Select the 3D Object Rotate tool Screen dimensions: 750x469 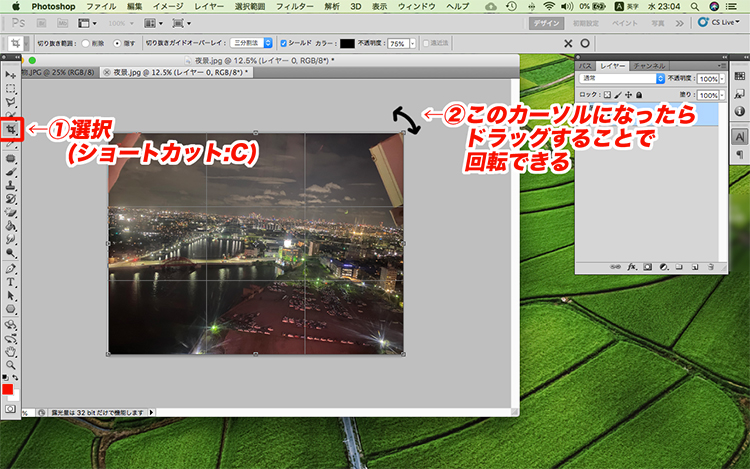pyautogui.click(x=11, y=325)
